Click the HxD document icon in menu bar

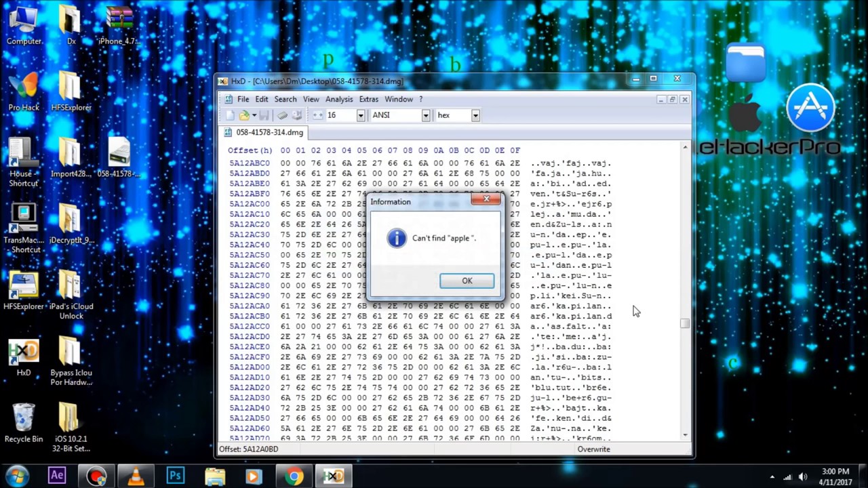click(229, 99)
